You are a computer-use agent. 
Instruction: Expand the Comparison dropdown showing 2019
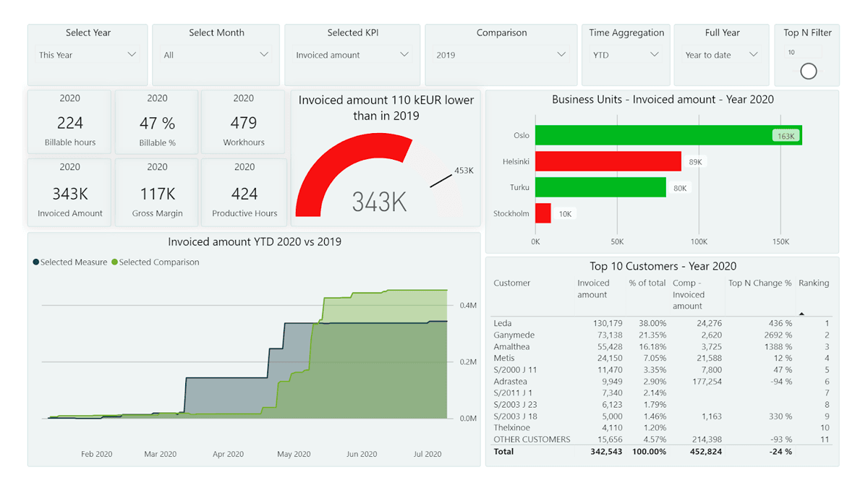[501, 55]
